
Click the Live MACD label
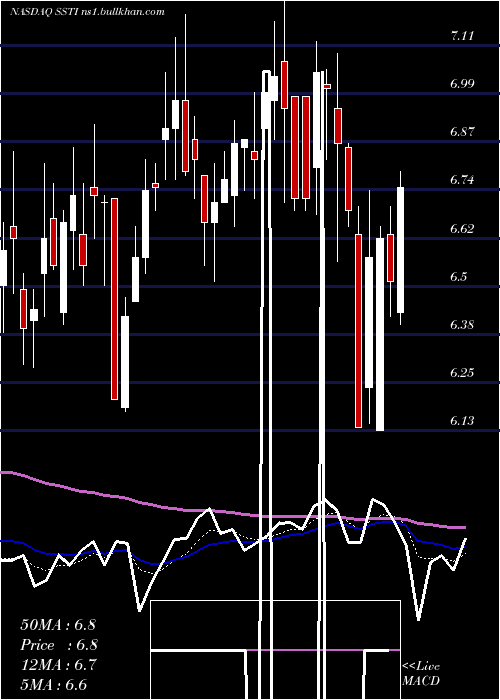[x=421, y=674]
